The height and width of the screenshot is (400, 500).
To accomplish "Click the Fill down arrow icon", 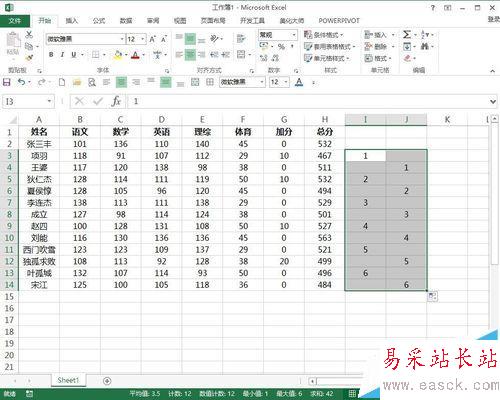I will coord(407,46).
